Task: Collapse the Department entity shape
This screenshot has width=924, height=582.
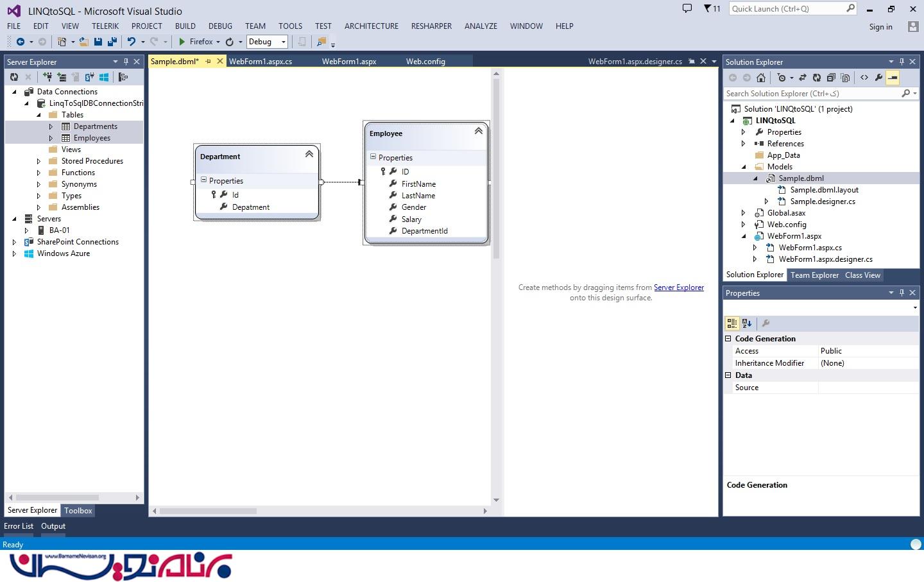Action: pyautogui.click(x=309, y=154)
